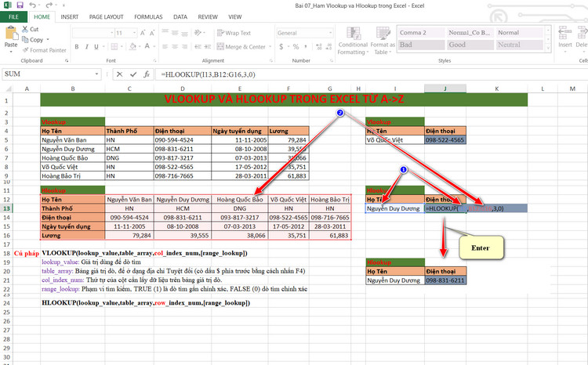
Task: Open the Font dialog launcher
Action: pyautogui.click(x=154, y=60)
